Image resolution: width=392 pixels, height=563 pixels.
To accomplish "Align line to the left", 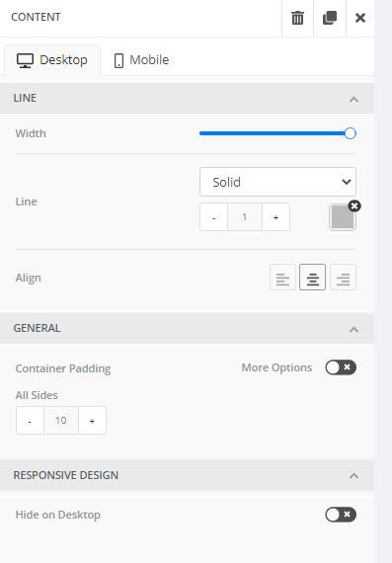I will point(282,278).
